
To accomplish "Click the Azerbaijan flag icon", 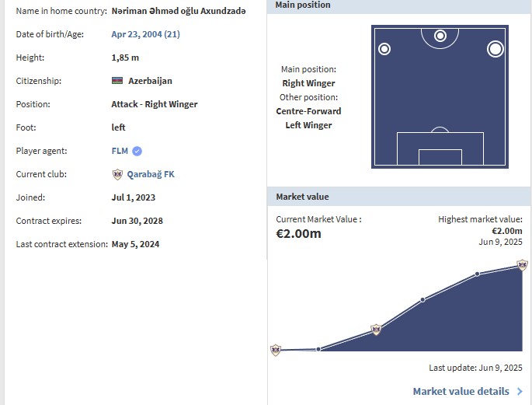I will click(x=117, y=81).
